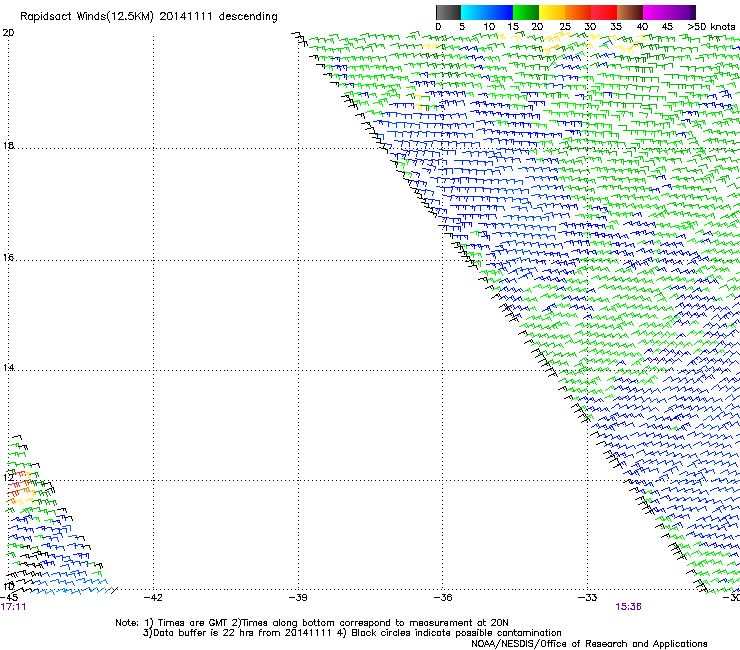
Task: Click the '>50 knots' legend label
Action: (711, 27)
